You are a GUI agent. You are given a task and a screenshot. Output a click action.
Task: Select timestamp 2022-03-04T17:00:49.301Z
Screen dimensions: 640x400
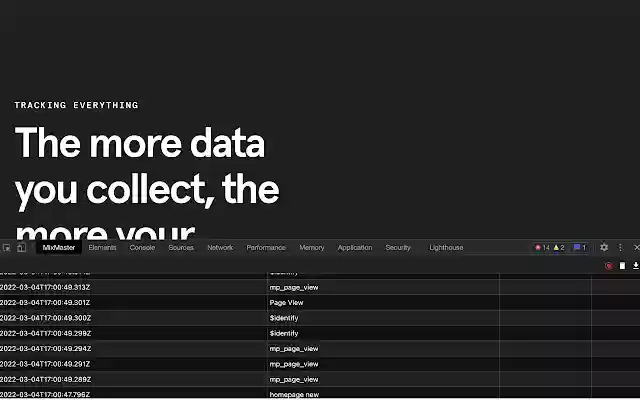pyautogui.click(x=45, y=302)
